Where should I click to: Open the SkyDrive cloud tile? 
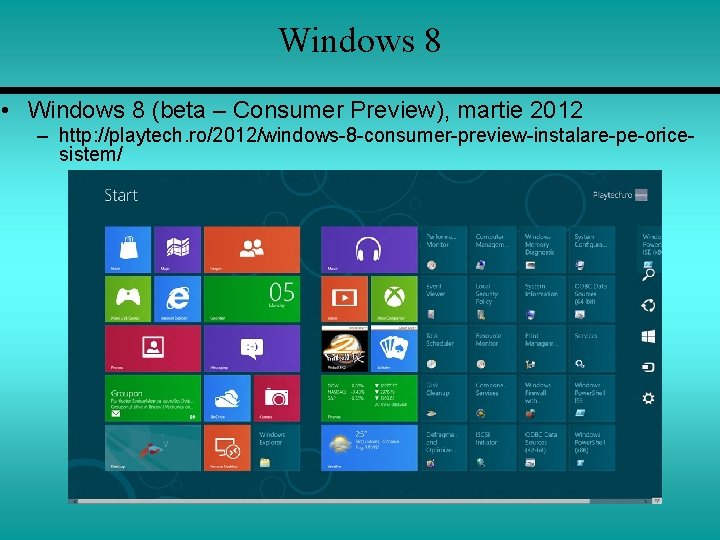tap(227, 398)
